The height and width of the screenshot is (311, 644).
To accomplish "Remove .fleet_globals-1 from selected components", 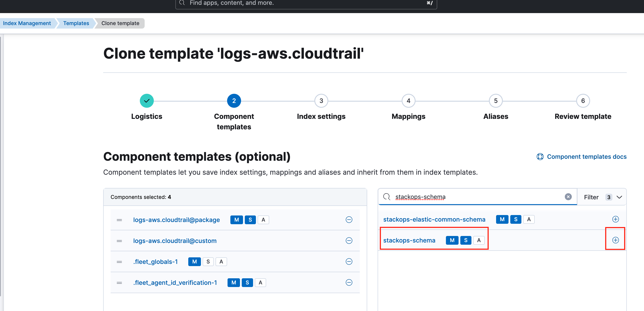I will tap(349, 261).
